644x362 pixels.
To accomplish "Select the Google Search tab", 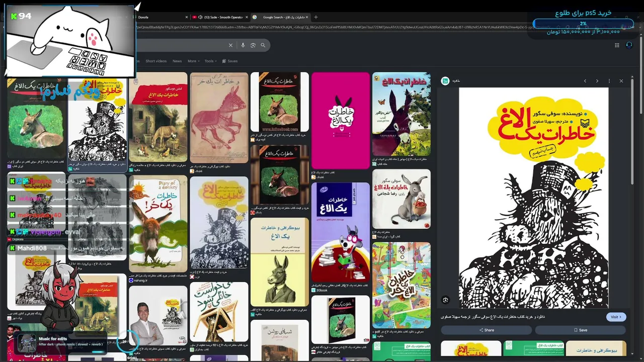I will 281,17.
